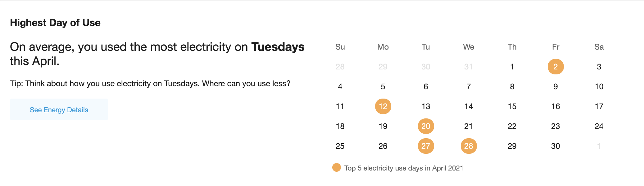
Task: Click the Highest Day of Use heading
Action: pyautogui.click(x=55, y=23)
